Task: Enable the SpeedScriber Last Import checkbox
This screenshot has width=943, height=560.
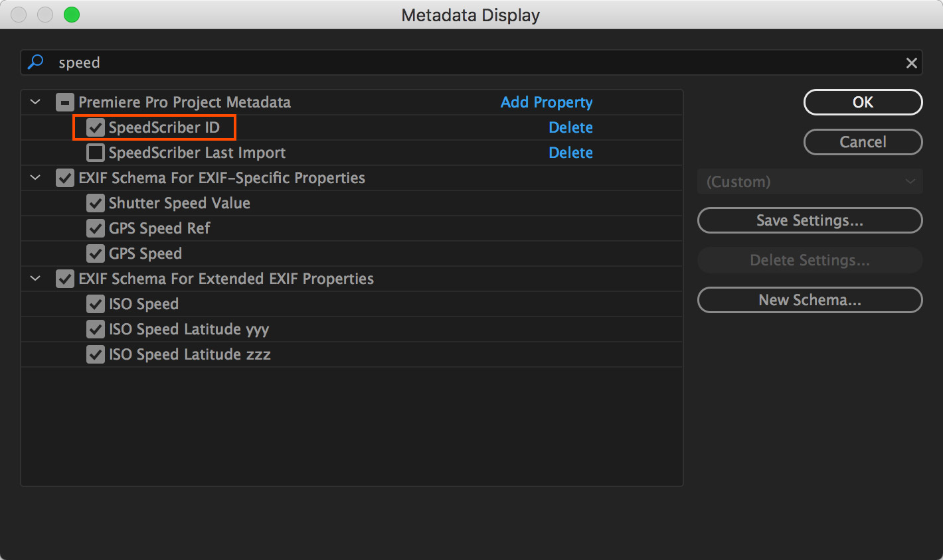Action: tap(96, 153)
